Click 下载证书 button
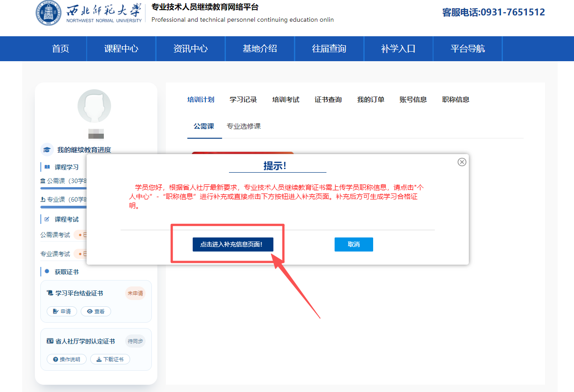This screenshot has width=574, height=392. [110, 359]
